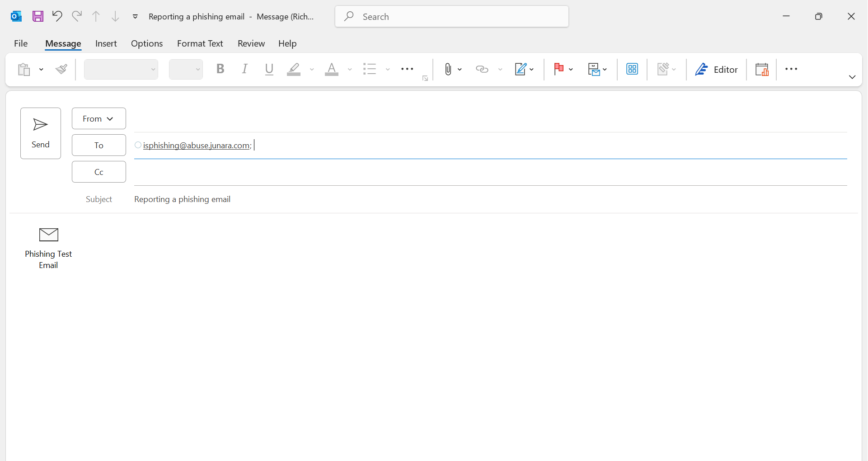Viewport: 868px width, 461px height.
Task: Open the Signature menu
Action: tap(524, 69)
